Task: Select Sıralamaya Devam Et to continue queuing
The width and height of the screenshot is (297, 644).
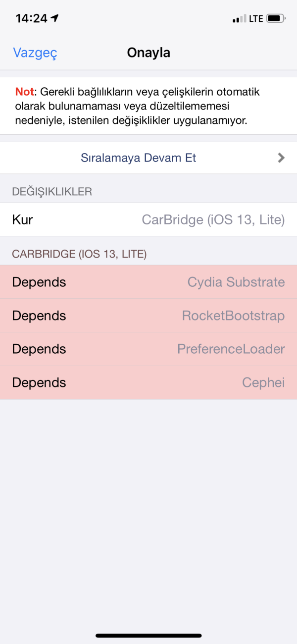Action: coord(138,158)
